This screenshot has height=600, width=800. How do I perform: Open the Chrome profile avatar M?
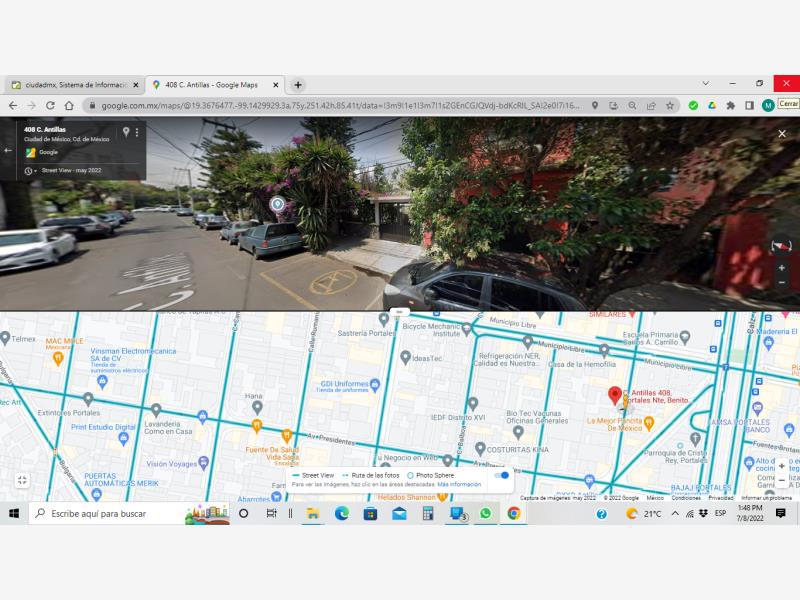click(768, 106)
